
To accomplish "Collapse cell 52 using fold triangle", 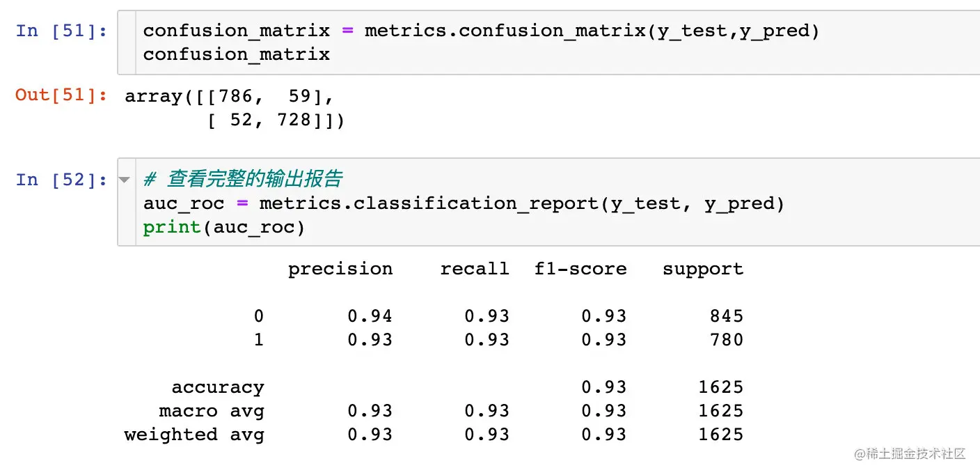I will point(125,180).
